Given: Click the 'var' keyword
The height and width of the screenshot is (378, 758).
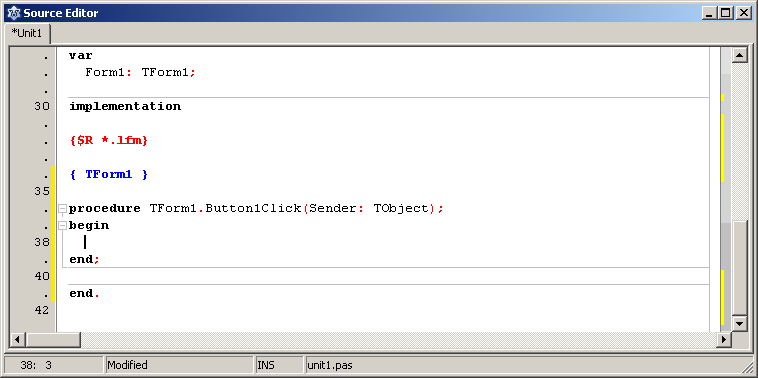Looking at the screenshot, I should click(81, 56).
